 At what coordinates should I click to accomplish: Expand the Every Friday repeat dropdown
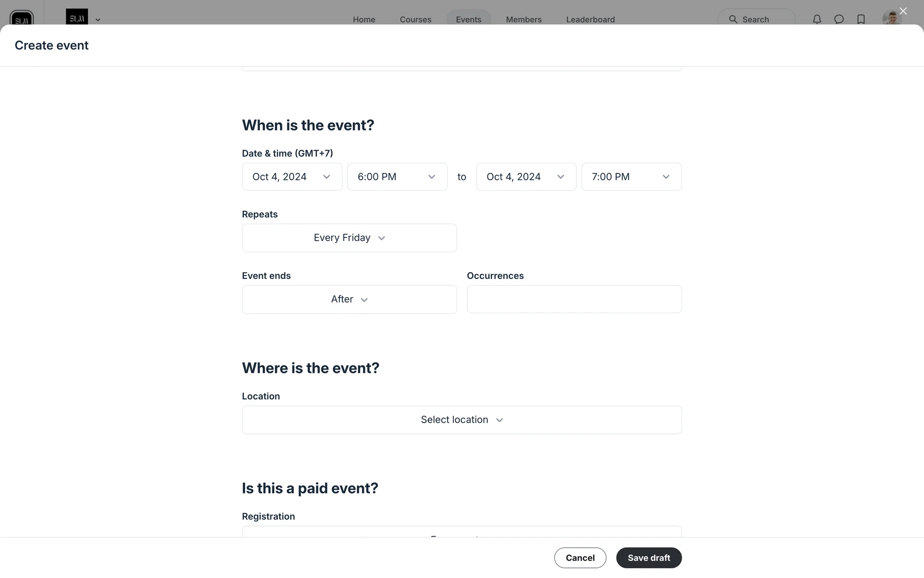point(349,238)
